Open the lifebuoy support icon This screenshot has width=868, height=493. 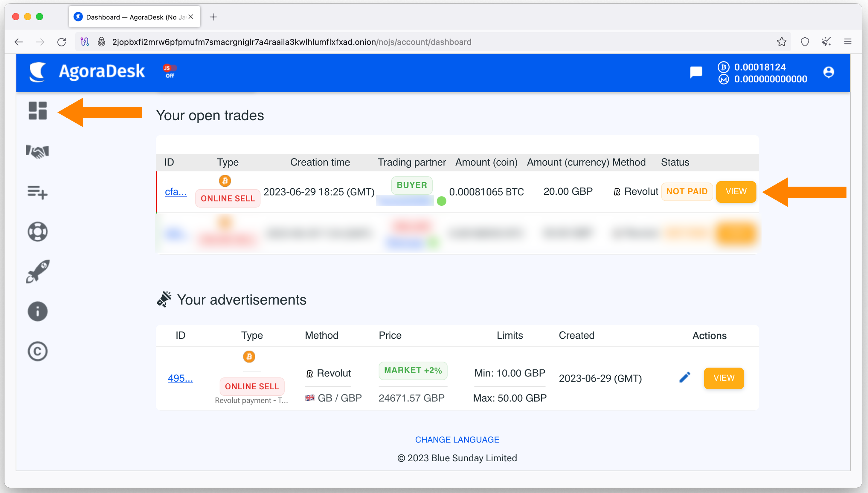point(38,232)
